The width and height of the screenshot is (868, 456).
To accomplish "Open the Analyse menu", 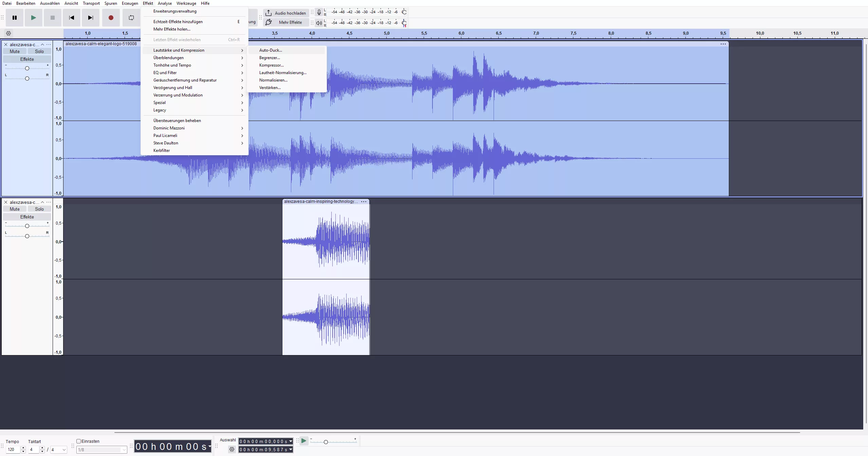I will (165, 3).
